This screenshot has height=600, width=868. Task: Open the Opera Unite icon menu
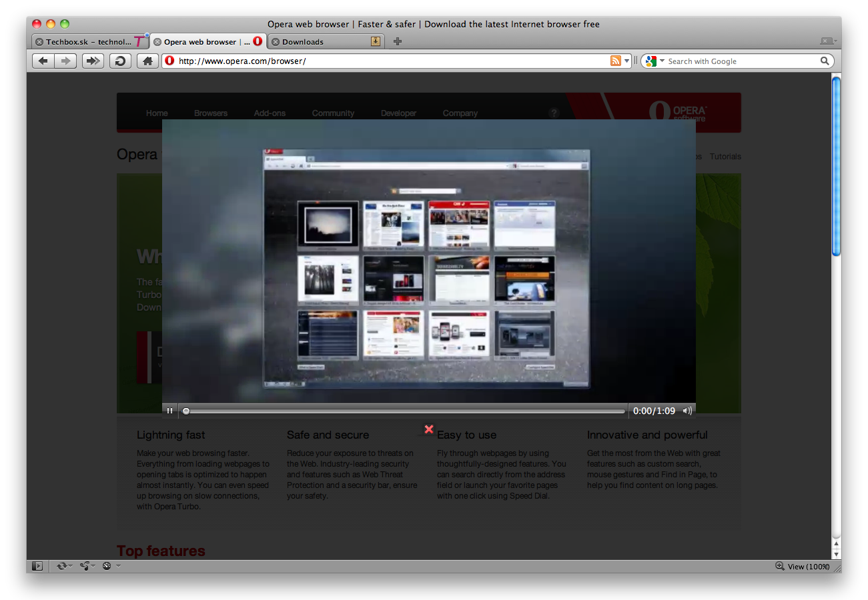tap(87, 566)
